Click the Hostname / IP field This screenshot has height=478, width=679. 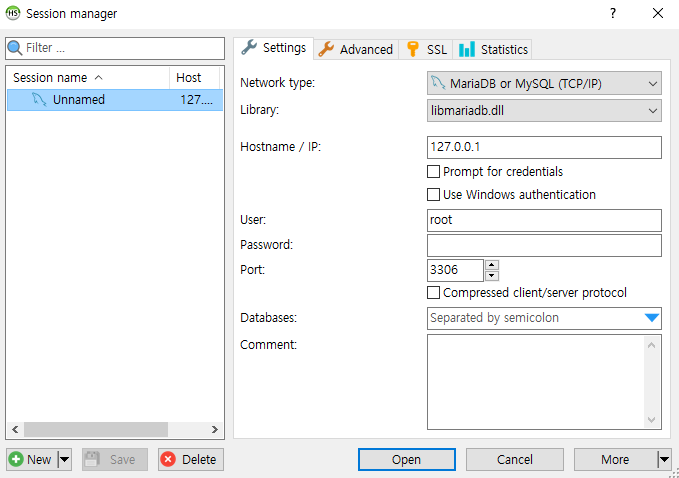tap(544, 147)
